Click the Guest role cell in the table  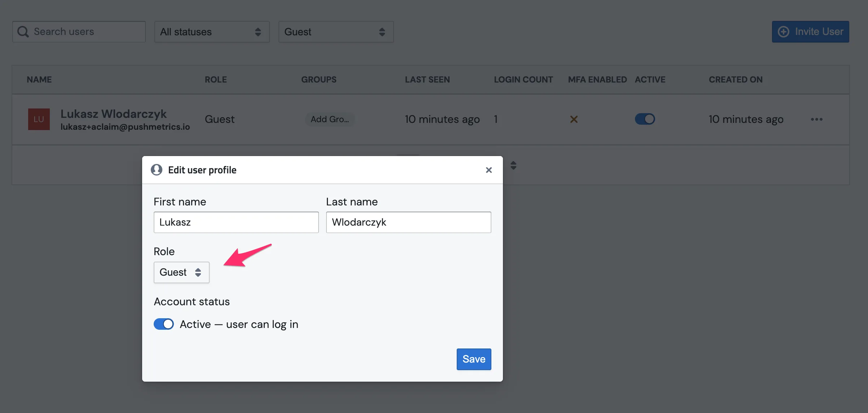click(220, 119)
